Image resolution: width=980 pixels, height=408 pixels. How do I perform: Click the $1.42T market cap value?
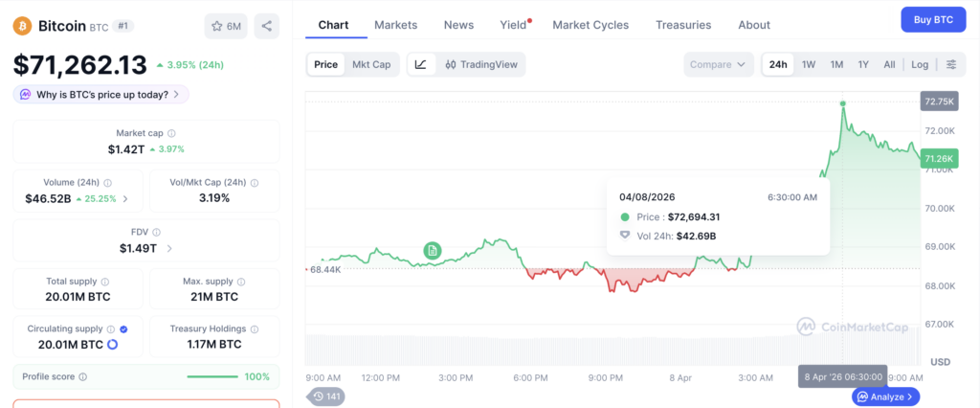tap(126, 149)
